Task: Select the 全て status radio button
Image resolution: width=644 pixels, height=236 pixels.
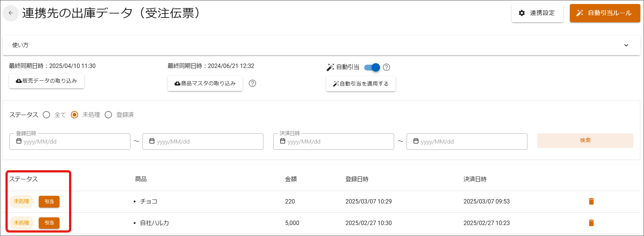Action: pyautogui.click(x=46, y=115)
